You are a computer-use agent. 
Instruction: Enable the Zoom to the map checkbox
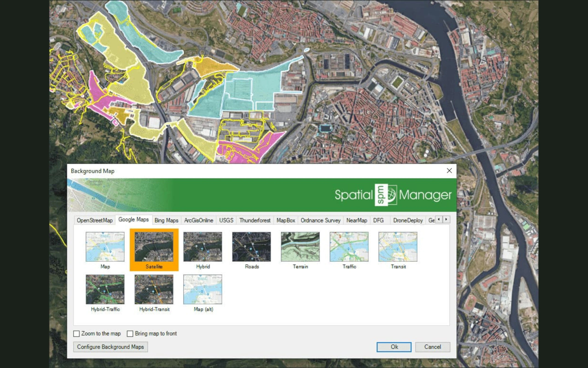pos(76,333)
